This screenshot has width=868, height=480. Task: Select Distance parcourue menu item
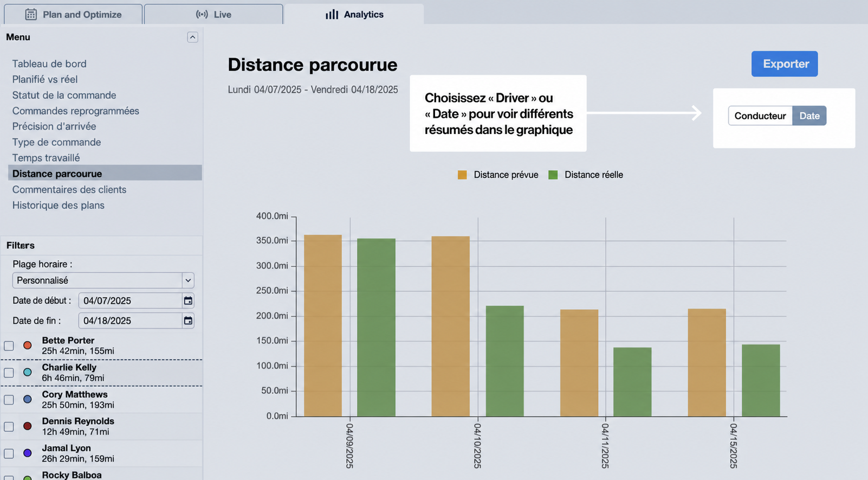[105, 174]
